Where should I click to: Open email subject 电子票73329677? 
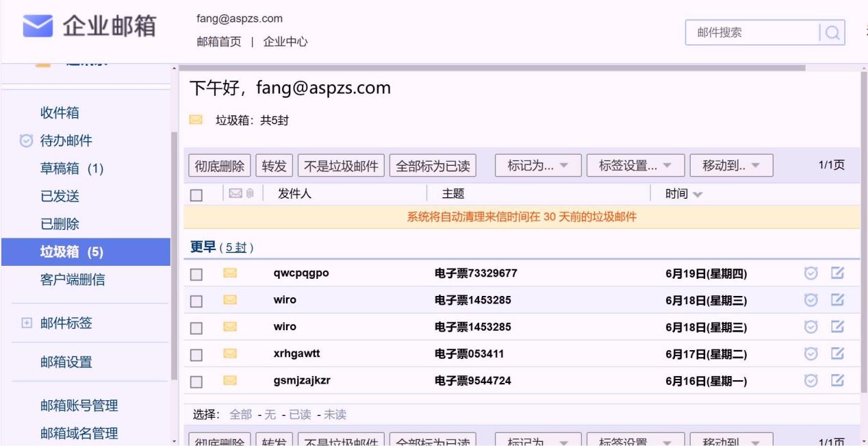[x=476, y=273]
